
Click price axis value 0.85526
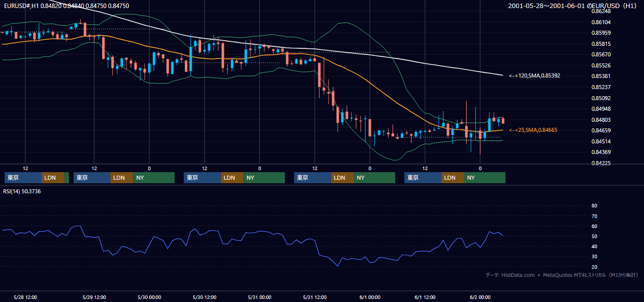pyautogui.click(x=601, y=65)
